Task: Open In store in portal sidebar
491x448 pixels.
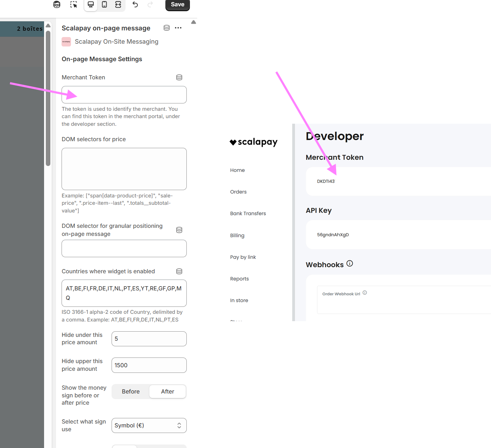Action: (239, 301)
